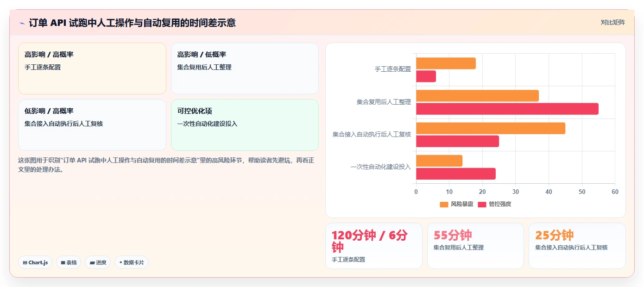Image resolution: width=644 pixels, height=287 pixels.
Task: Open the 高影响 / 低概率 matrix card
Action: click(245, 69)
